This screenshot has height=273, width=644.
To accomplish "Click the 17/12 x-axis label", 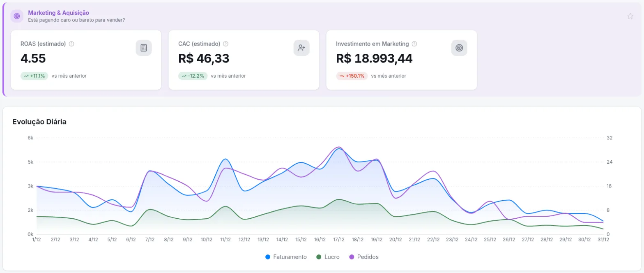I will [x=339, y=240].
